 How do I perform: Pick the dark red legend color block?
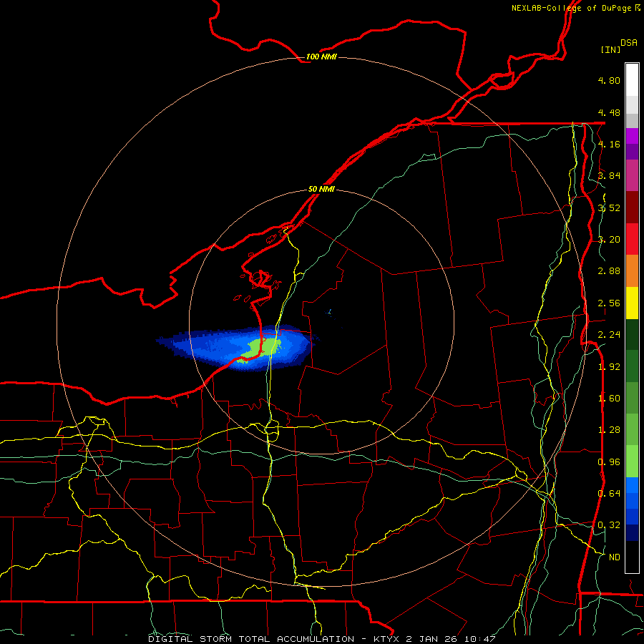pos(632,208)
